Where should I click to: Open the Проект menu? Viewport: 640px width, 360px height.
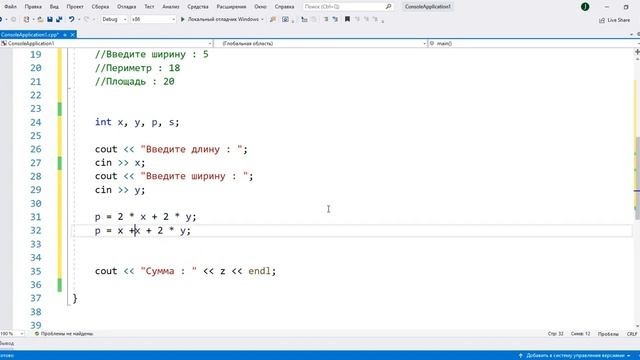[x=75, y=7]
